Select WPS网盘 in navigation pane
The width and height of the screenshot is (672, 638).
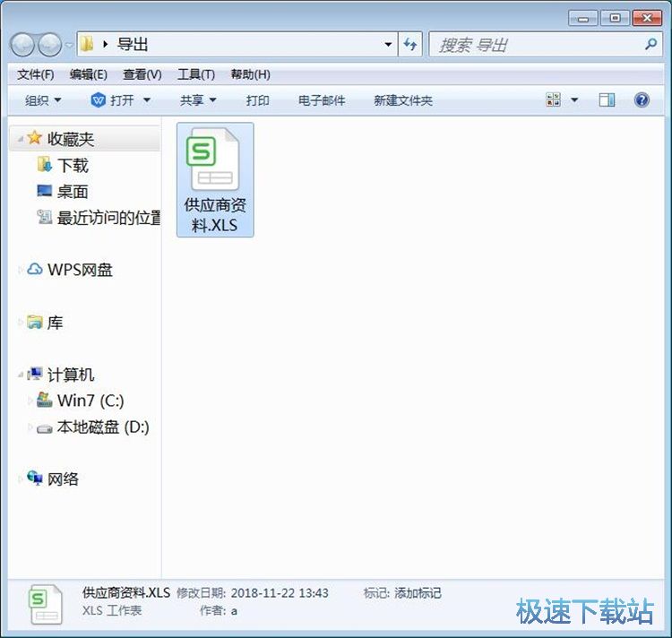tap(80, 270)
